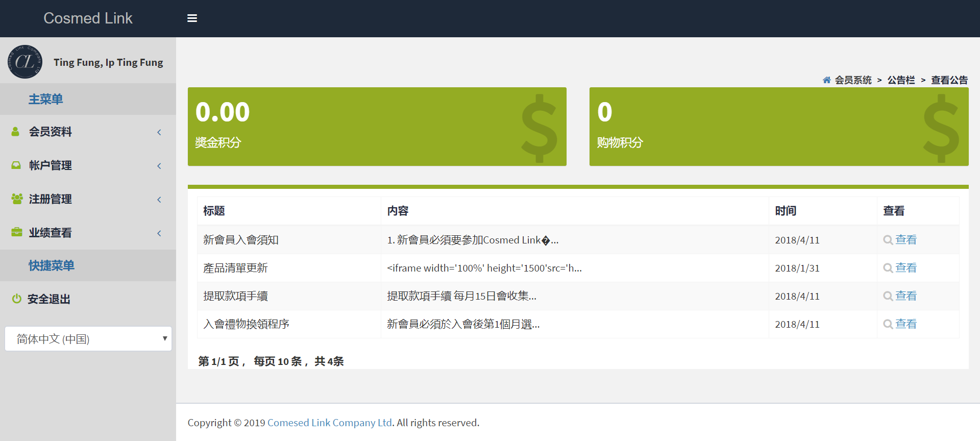The image size is (980, 441).
Task: Click date 2018/4/11 in 入會禮物換領程序 row
Action: 797,324
